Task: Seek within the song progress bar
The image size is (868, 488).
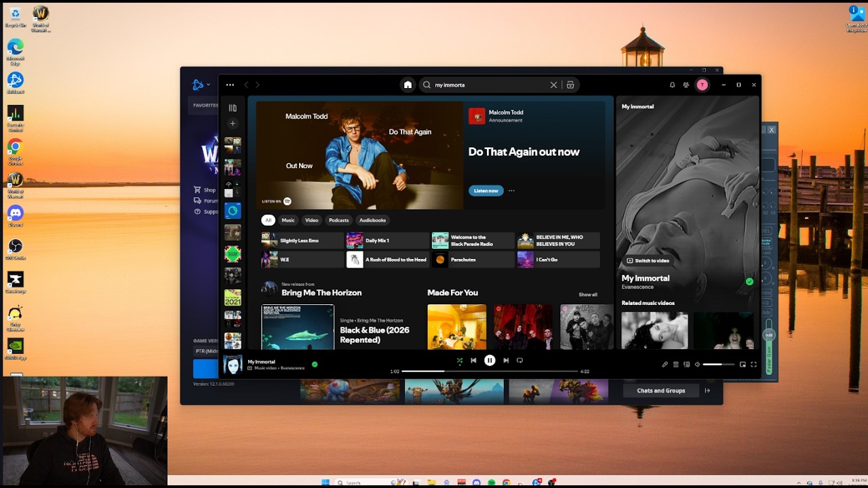Action: pos(490,371)
